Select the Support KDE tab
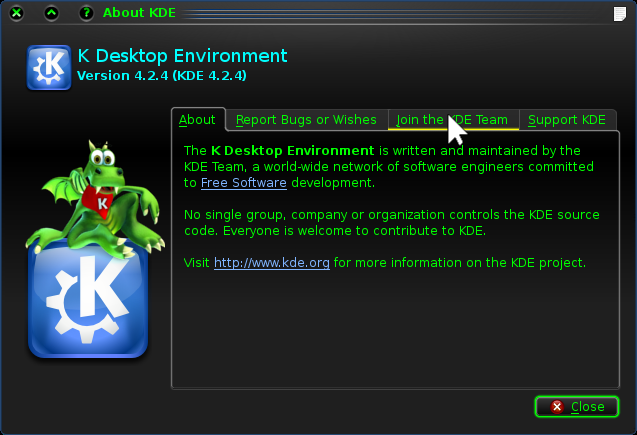 (568, 120)
